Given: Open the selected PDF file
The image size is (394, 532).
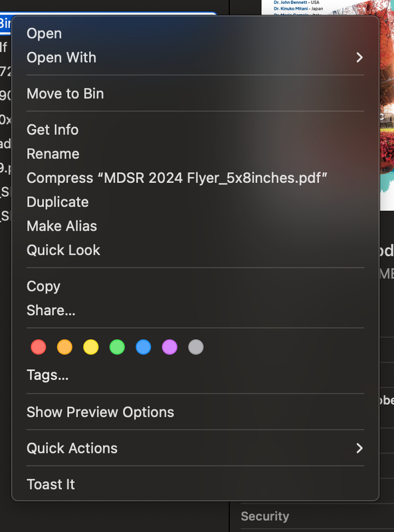Looking at the screenshot, I should (44, 33).
